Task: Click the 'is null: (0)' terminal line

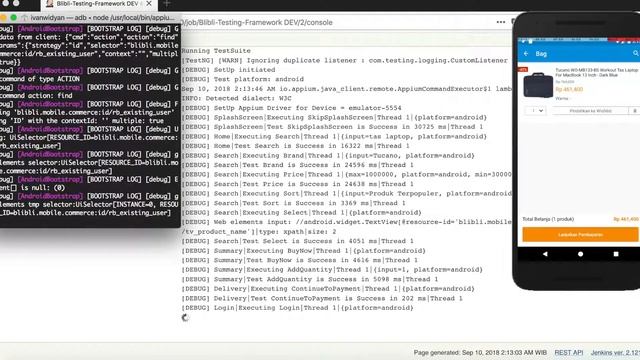Action: 33,188
